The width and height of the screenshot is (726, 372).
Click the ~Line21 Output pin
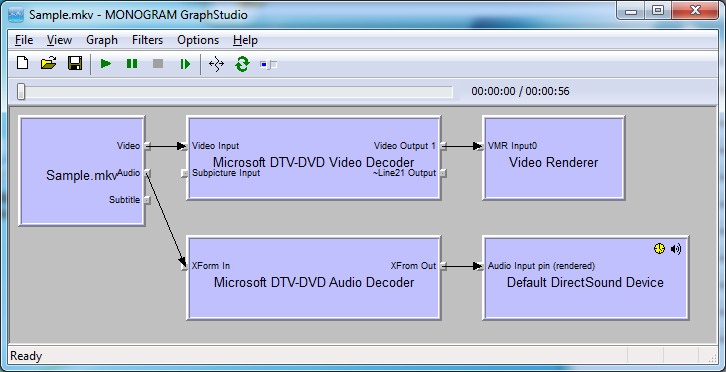click(x=443, y=173)
